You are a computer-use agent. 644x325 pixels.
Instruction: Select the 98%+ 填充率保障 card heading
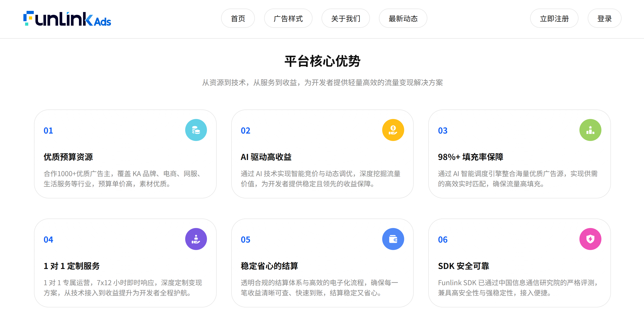[470, 157]
